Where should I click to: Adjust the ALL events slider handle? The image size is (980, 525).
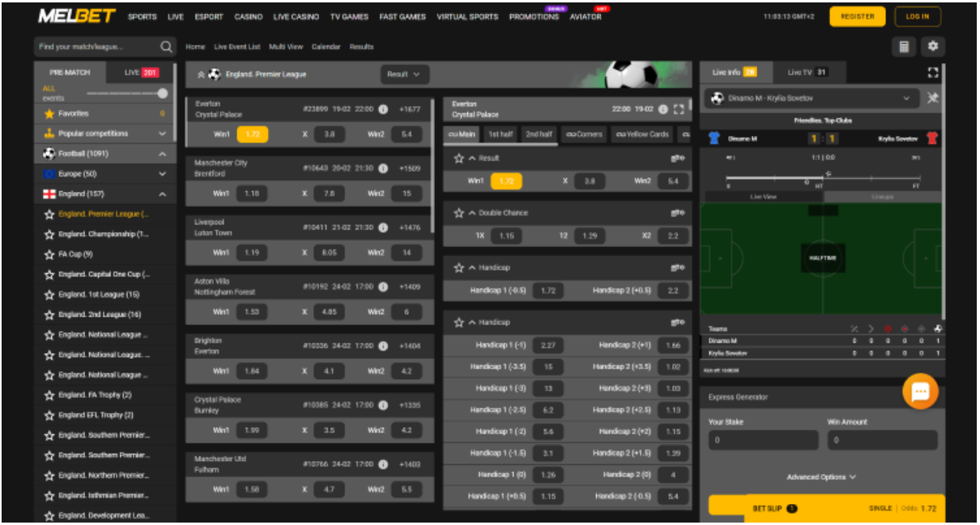pyautogui.click(x=164, y=94)
